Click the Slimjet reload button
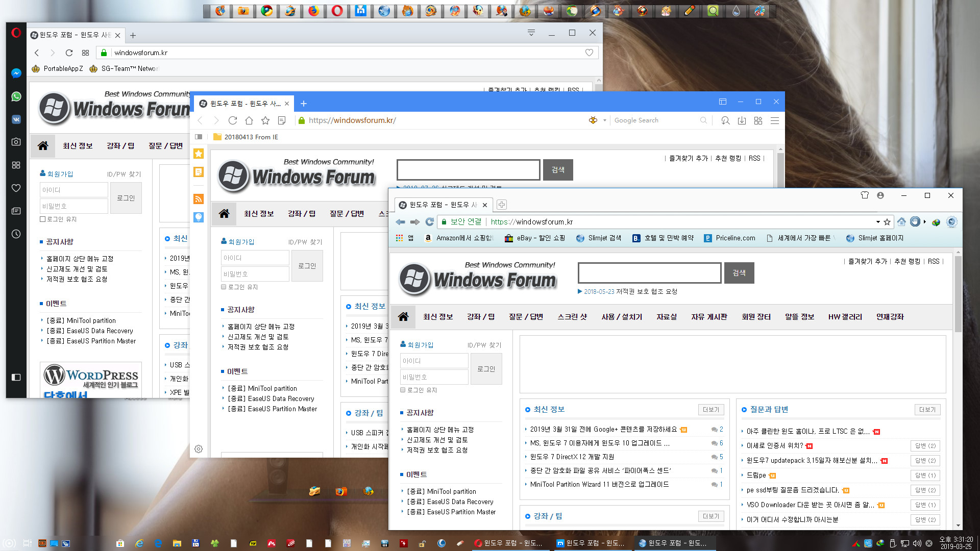Viewport: 980px width, 551px height. tap(430, 222)
